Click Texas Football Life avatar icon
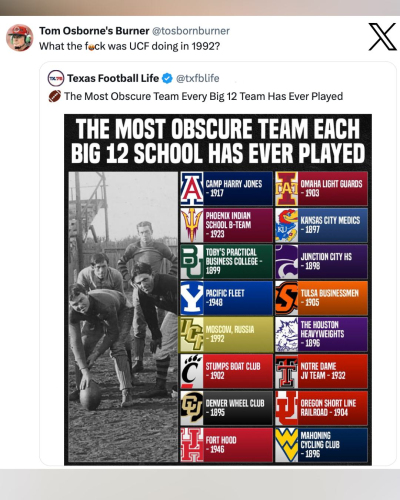 [x=56, y=78]
